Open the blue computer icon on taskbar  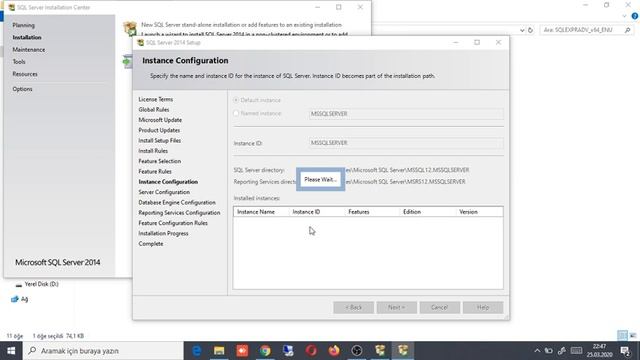288,351
